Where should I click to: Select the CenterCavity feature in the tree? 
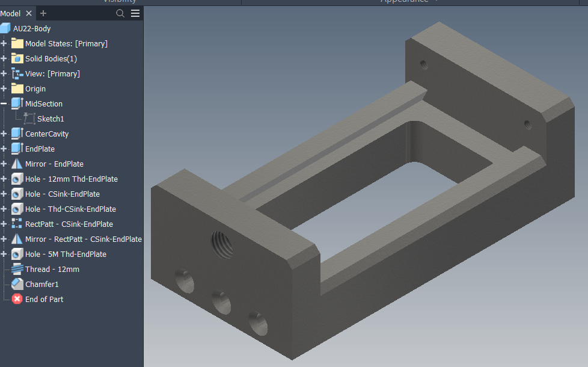(48, 133)
